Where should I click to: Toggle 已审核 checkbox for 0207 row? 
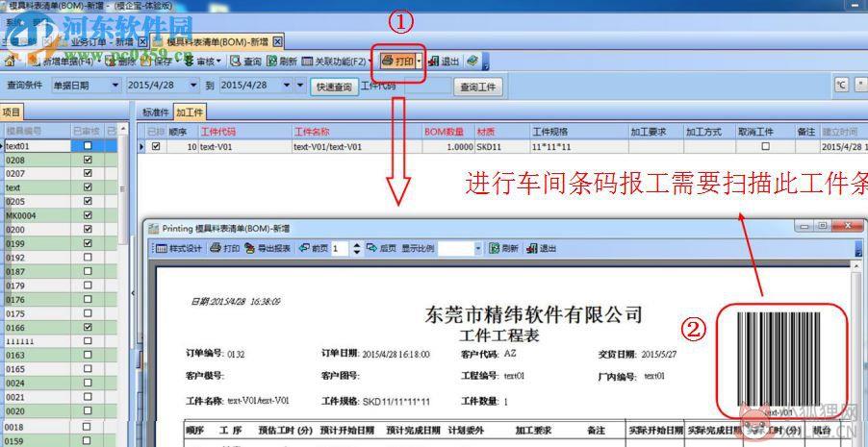click(x=88, y=173)
